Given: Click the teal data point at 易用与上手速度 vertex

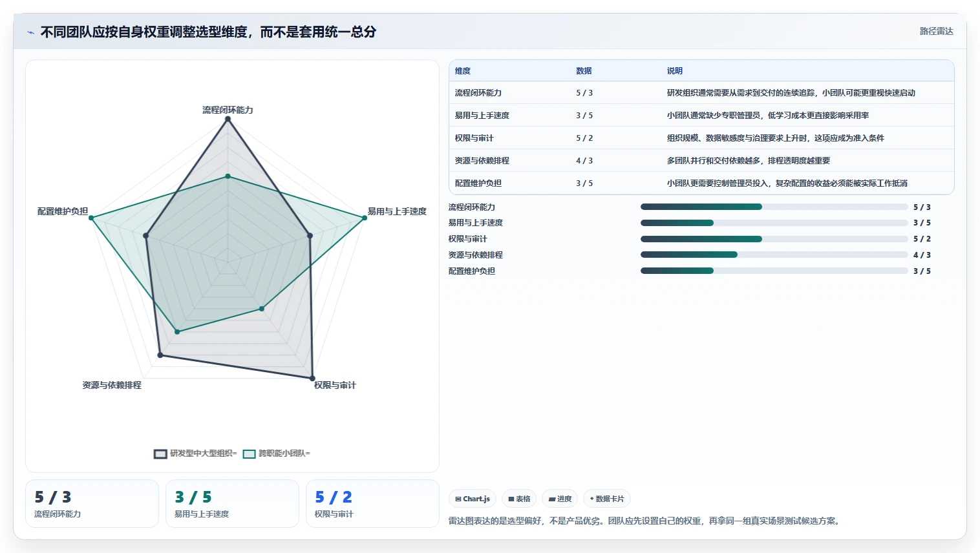Looking at the screenshot, I should tap(364, 218).
